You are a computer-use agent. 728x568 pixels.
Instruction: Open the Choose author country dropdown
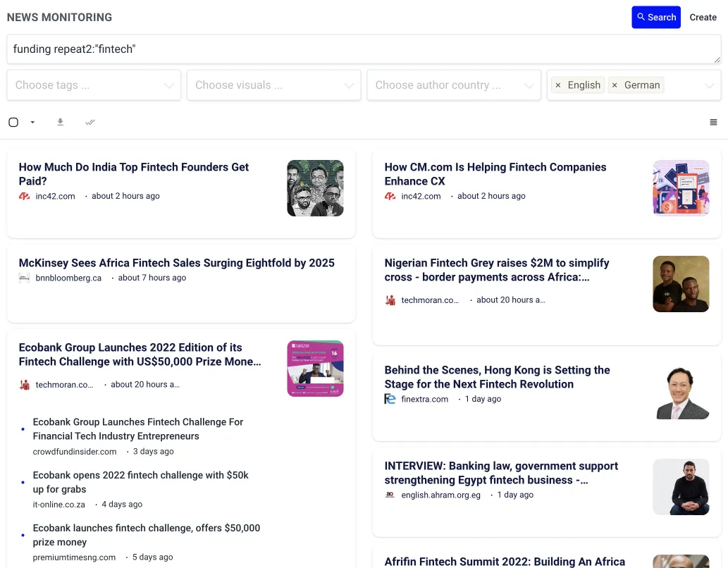point(454,85)
